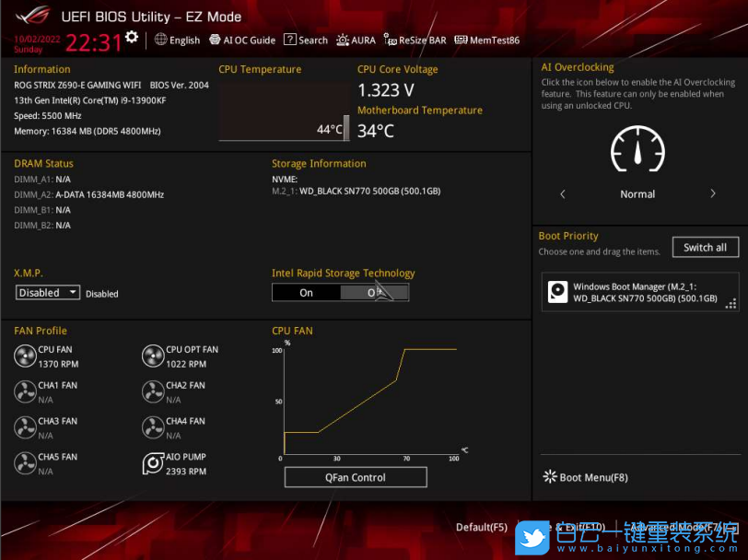Enable the AI Overclocking feature icon
The width and height of the screenshot is (748, 560).
637,150
